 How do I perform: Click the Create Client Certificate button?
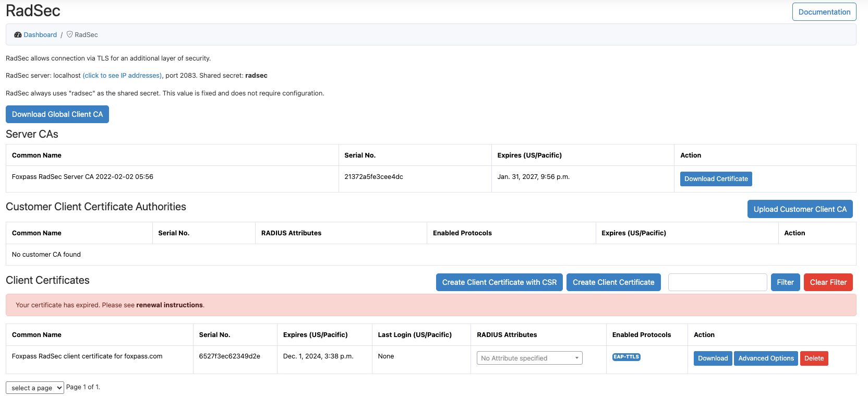[x=613, y=282]
